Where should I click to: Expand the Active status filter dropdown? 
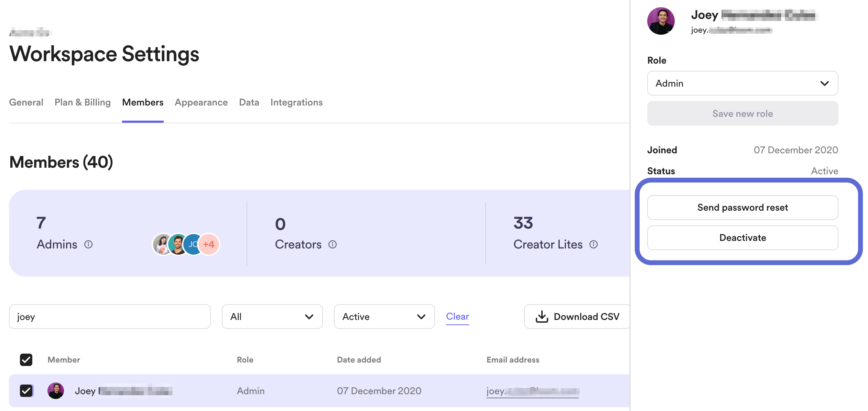[x=384, y=316]
